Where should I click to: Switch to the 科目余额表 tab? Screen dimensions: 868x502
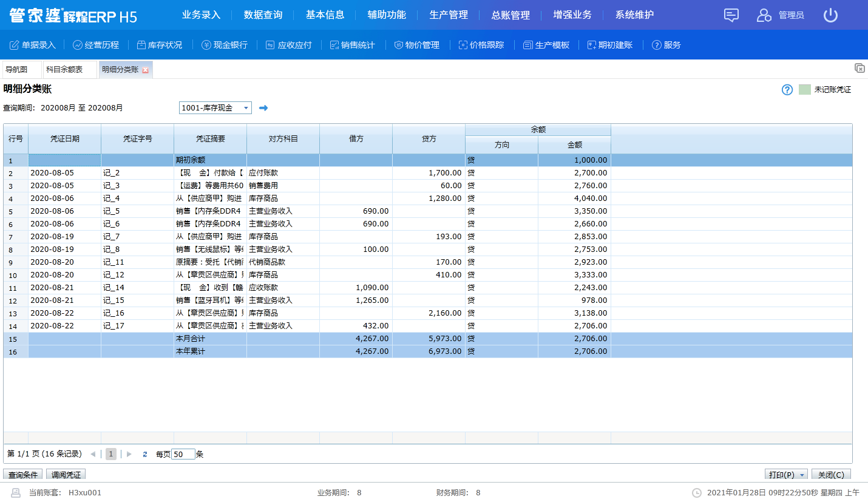coord(70,70)
